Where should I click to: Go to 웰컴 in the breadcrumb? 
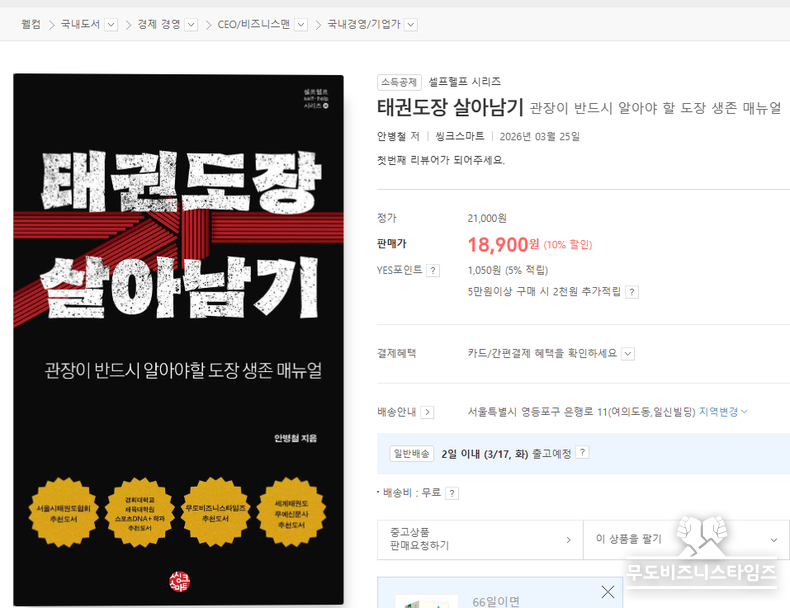pos(33,24)
